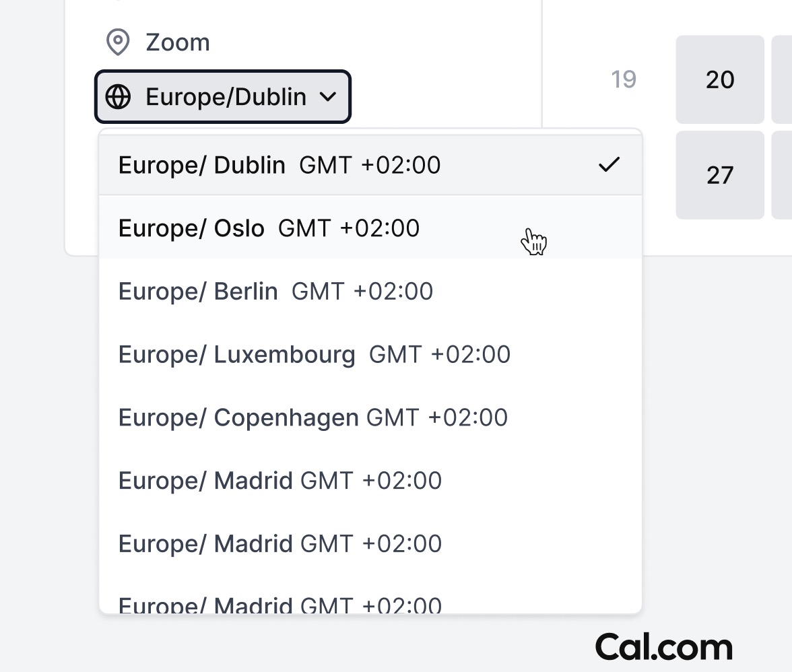Open the Europe/Dublin timezone dropdown

222,97
